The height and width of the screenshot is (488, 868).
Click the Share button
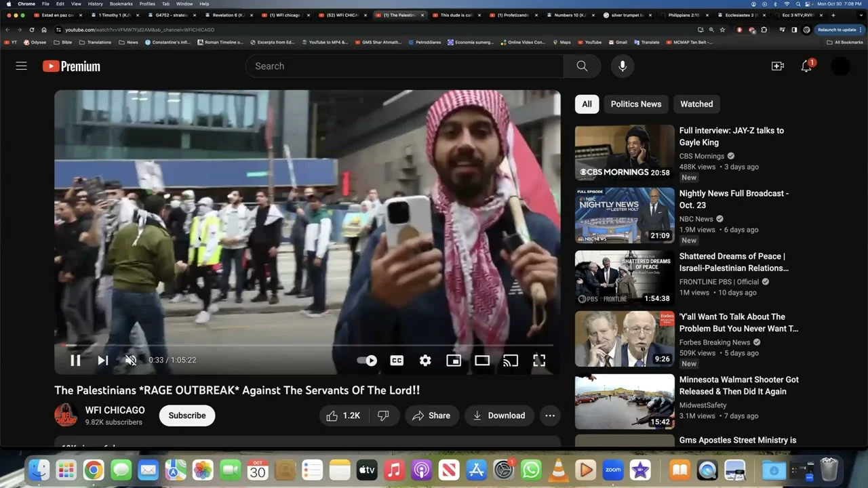point(431,415)
